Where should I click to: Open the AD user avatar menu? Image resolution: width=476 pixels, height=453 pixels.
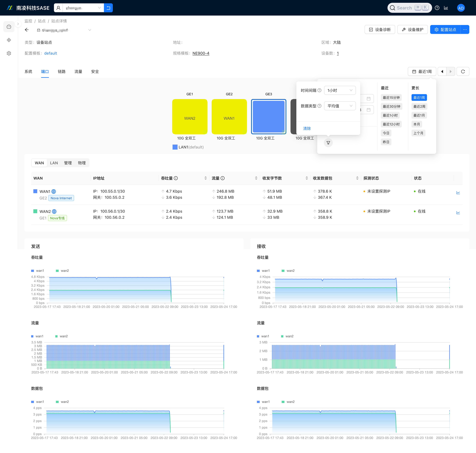coord(461,8)
